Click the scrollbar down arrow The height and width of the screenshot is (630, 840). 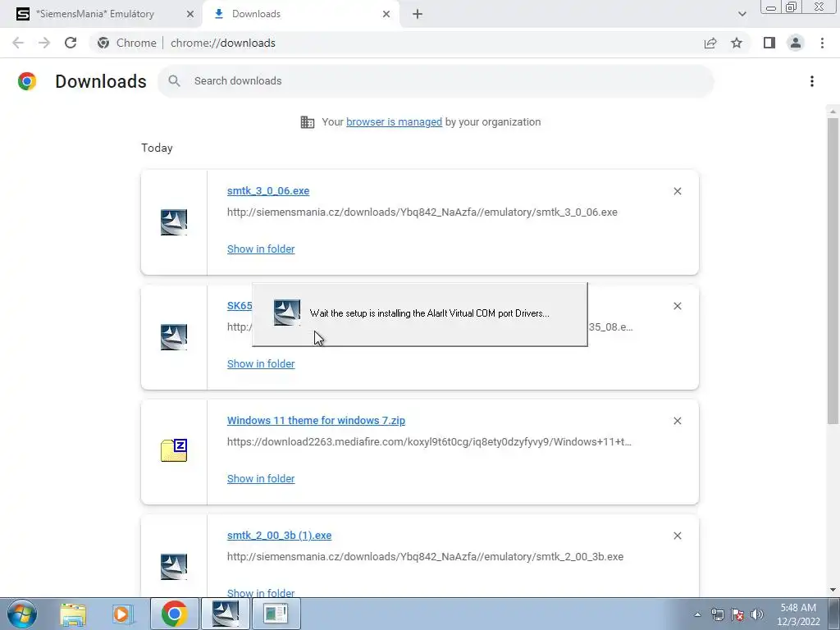point(833,590)
